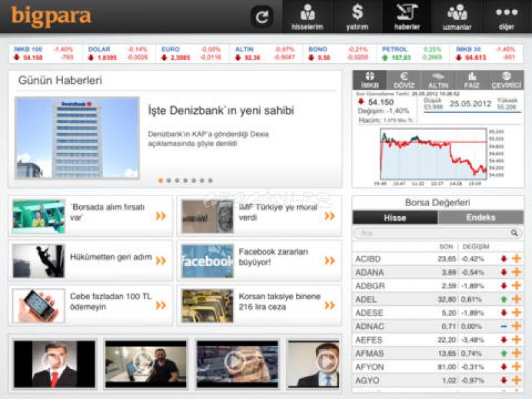Image resolution: width=532 pixels, height=399 pixels.
Task: Play the video of man with blue tie
Action: tap(313, 363)
